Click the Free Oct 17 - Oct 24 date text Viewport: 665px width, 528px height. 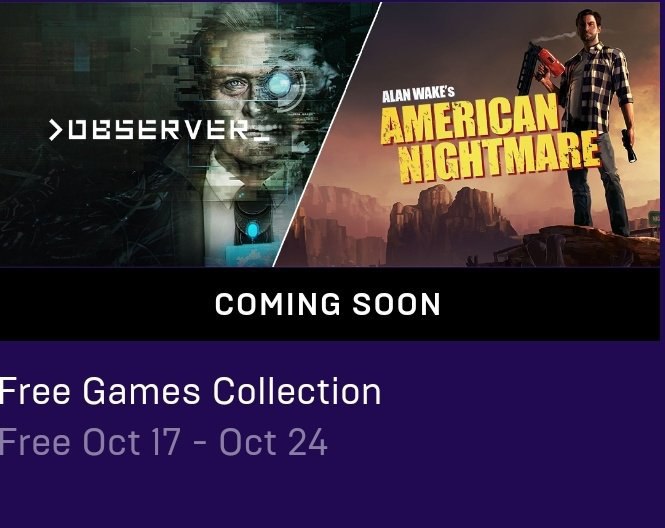[x=164, y=442]
